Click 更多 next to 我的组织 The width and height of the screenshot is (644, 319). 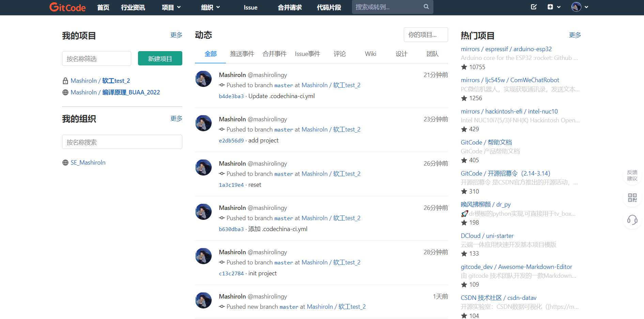(177, 119)
